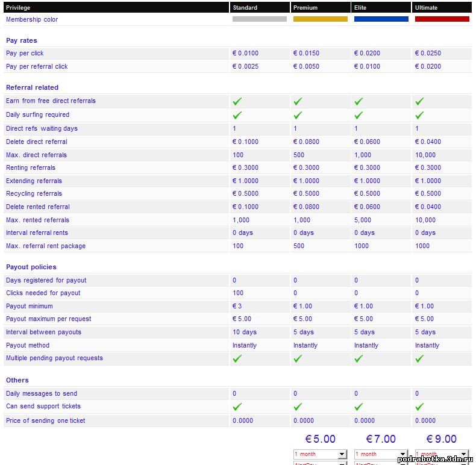This screenshot has height=465, width=476.
Task: Click the Pay per click row label
Action: [x=25, y=54]
